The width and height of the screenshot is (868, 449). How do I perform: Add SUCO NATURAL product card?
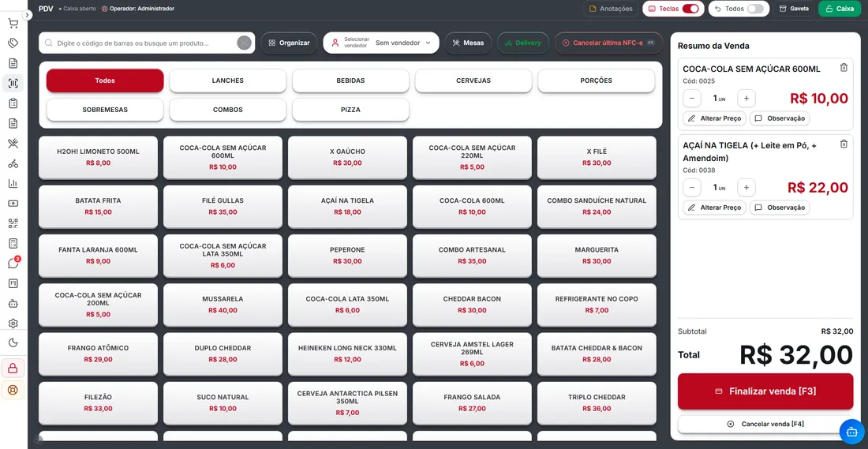[223, 403]
